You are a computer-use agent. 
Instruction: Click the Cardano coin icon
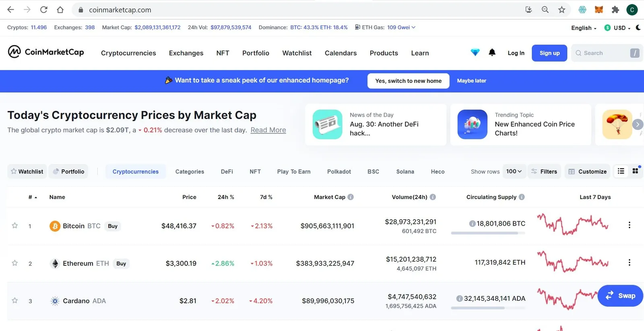pos(55,301)
